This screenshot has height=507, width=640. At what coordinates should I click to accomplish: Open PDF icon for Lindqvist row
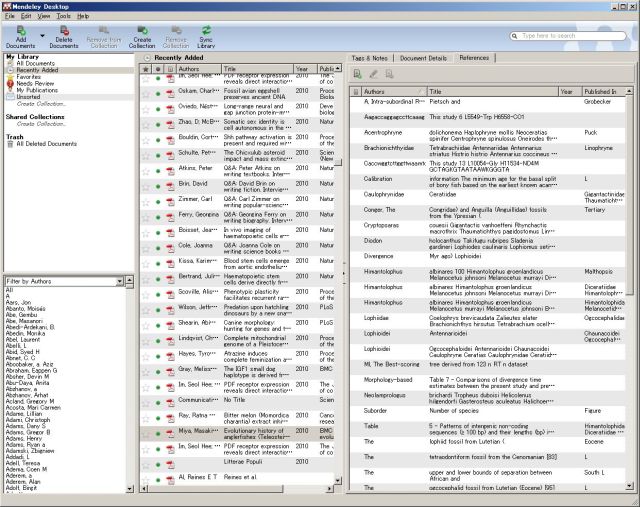[170, 341]
